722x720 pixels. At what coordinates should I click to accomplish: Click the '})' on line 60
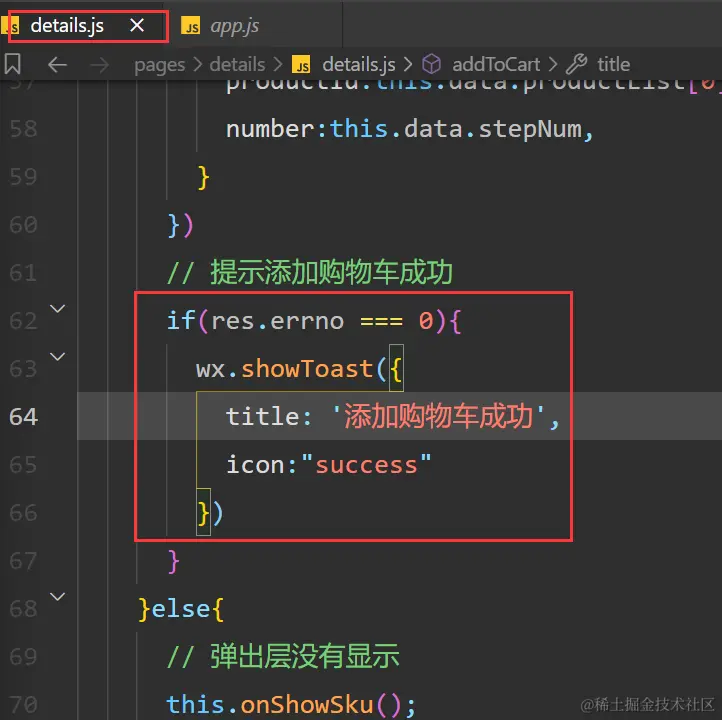180,225
